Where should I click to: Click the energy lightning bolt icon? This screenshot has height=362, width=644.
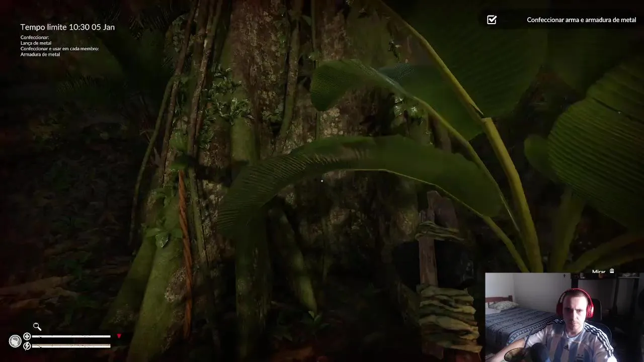click(27, 346)
